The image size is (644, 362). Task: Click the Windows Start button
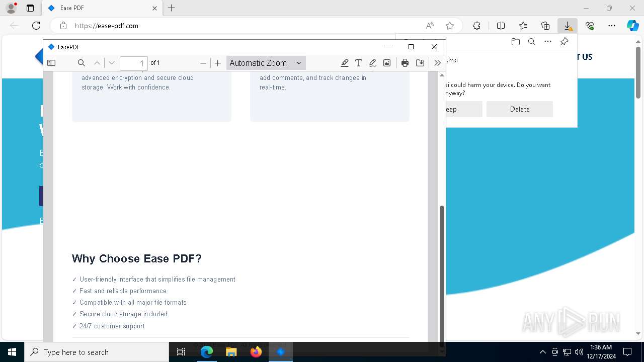click(12, 352)
